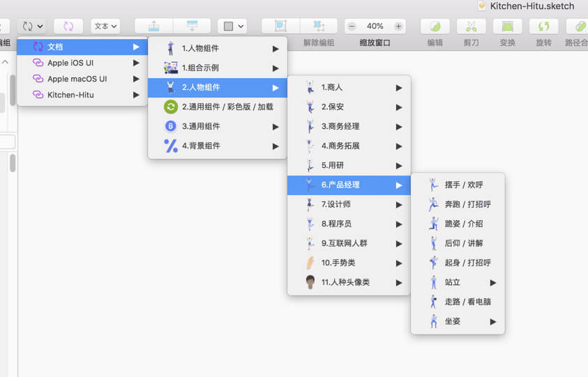Open the gray square shape dropdown

pos(232,26)
